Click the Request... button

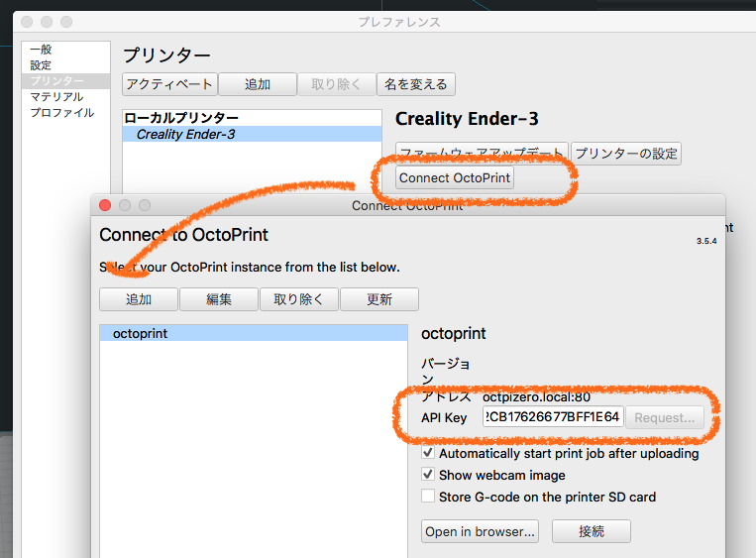[x=665, y=417]
